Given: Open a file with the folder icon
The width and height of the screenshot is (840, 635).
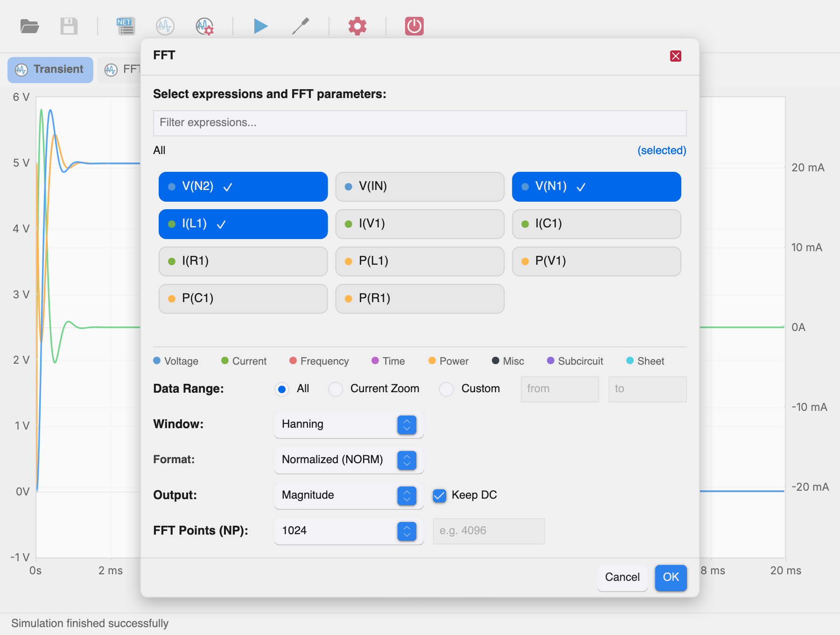Looking at the screenshot, I should pyautogui.click(x=29, y=26).
